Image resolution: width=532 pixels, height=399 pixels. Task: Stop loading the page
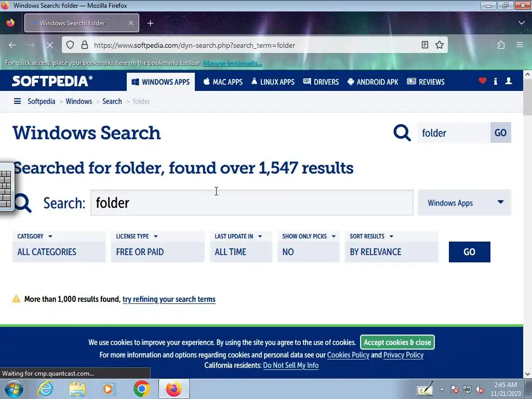[49, 45]
